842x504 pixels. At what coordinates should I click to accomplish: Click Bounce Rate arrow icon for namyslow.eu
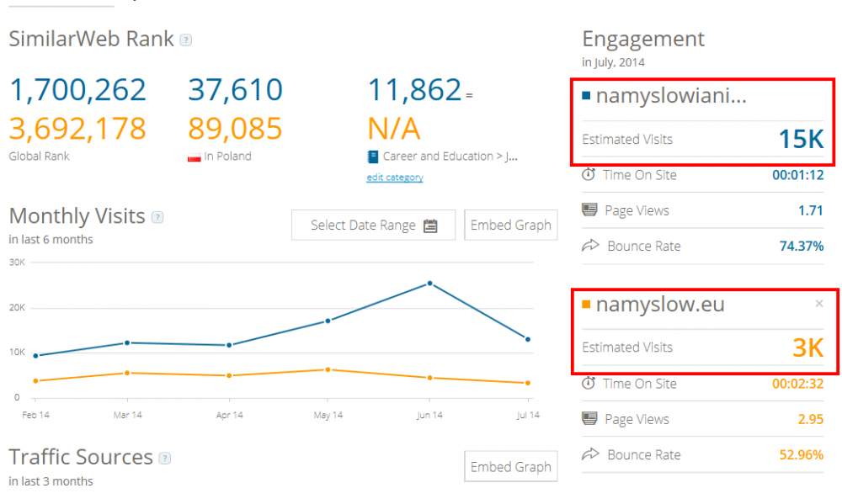click(590, 454)
